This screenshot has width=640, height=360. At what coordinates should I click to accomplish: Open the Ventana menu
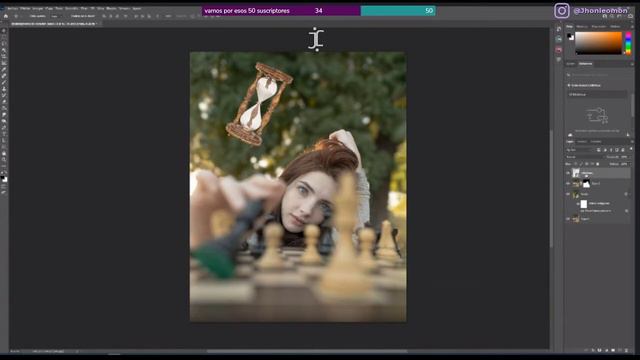[x=124, y=9]
